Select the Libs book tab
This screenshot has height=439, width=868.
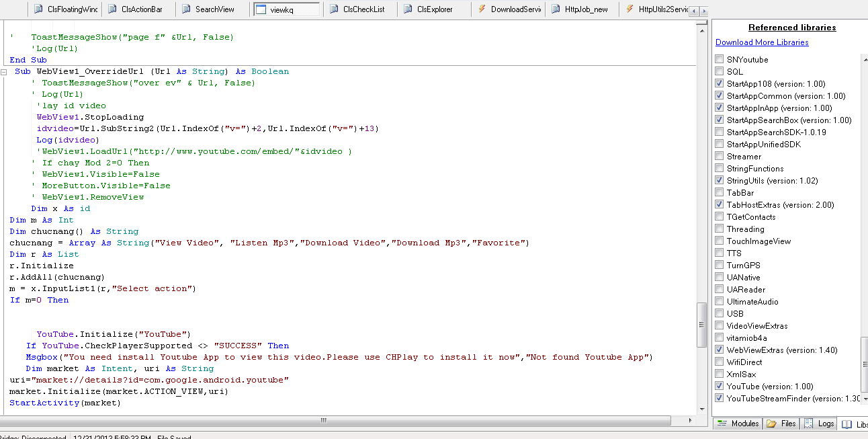tap(854, 424)
